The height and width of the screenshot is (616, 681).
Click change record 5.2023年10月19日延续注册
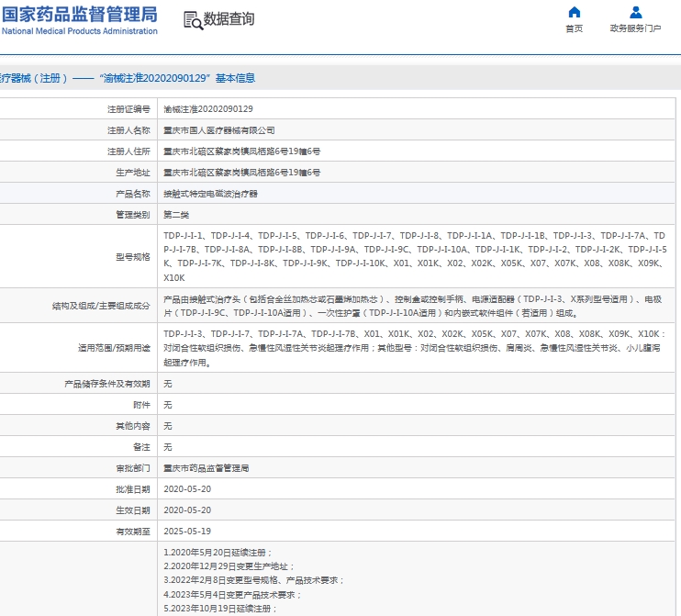pos(220,609)
